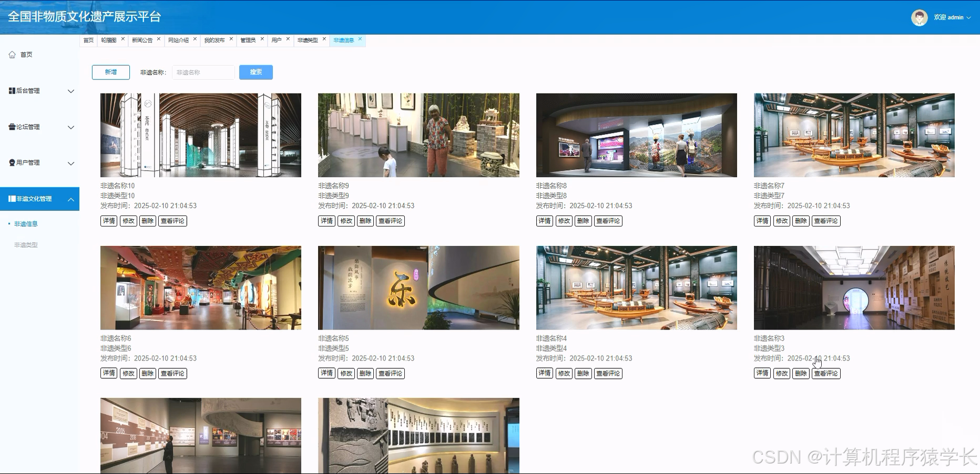This screenshot has width=980, height=474.
Task: Click 查看评论 for 非遗名称9
Action: click(391, 221)
